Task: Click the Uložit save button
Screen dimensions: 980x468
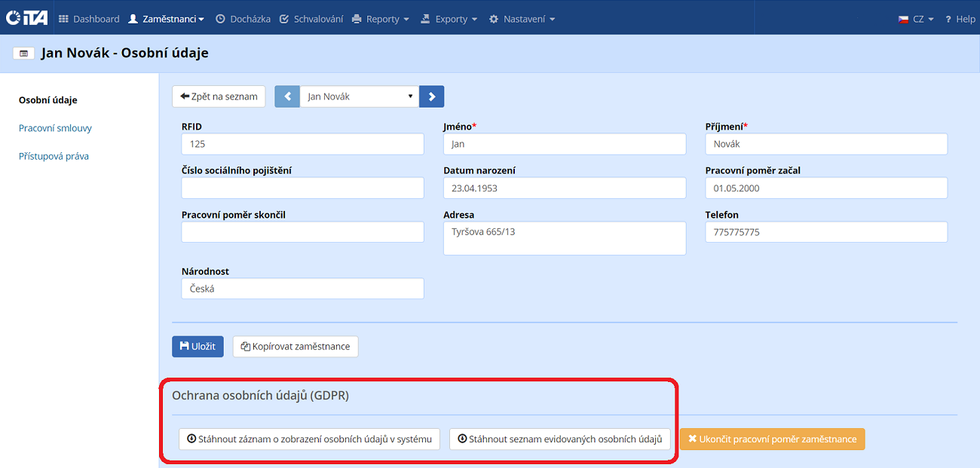Action: pos(198,347)
